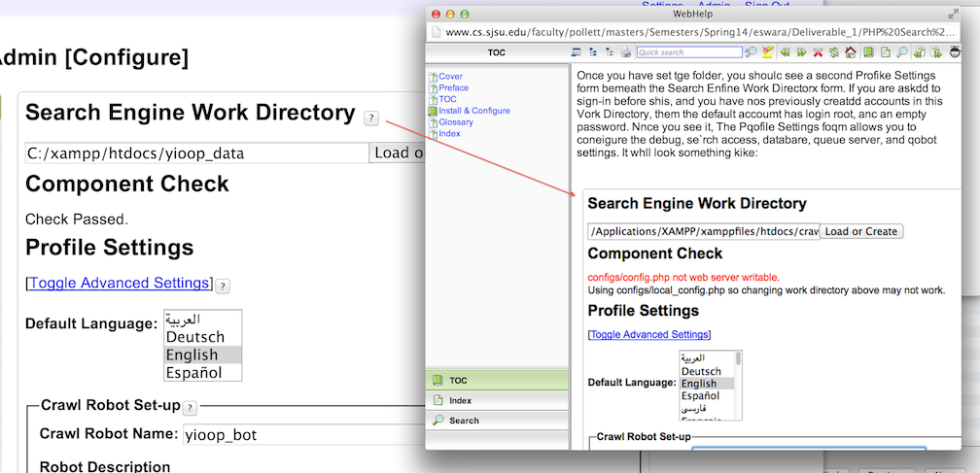The width and height of the screenshot is (980, 473).
Task: Click Toggle Advanced Settings link on admin page
Action: click(x=120, y=283)
